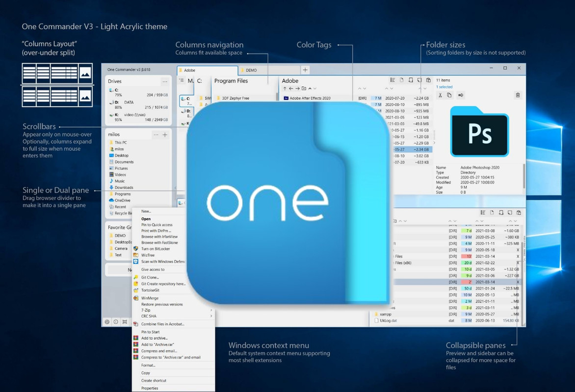Open the K: video network drive
This screenshot has width=575, height=392.
[138, 117]
